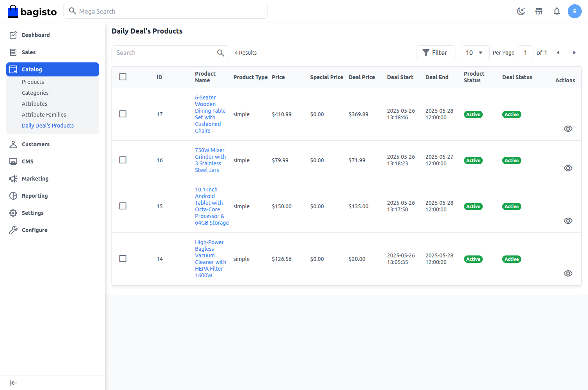Select row checkbox for ID 14
Image resolution: width=588 pixels, height=390 pixels.
point(123,259)
